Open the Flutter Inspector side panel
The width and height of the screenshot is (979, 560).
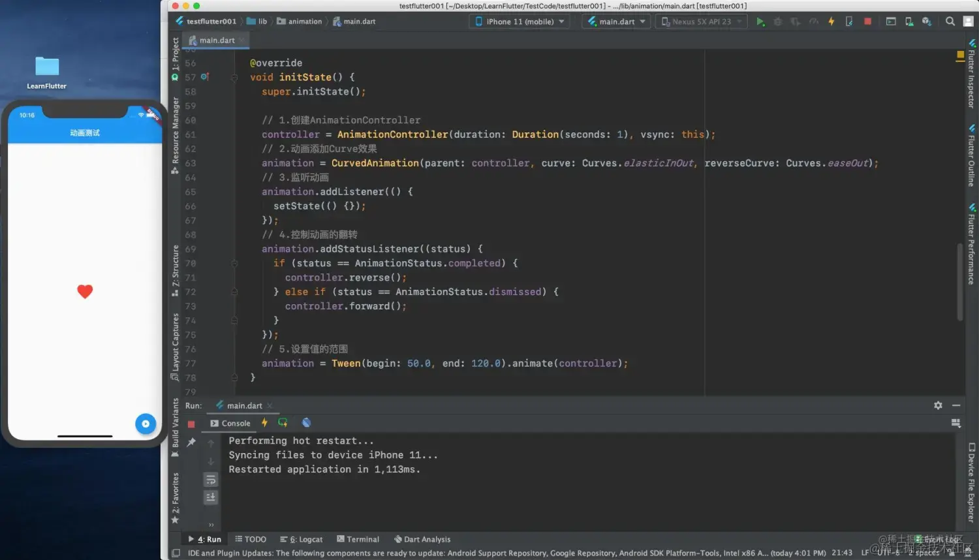tap(971, 74)
